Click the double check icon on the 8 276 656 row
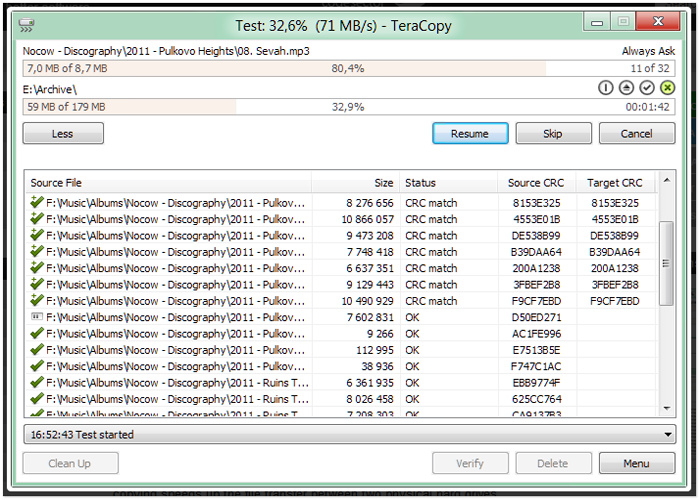Screen dimensions: 700x500 tap(37, 202)
